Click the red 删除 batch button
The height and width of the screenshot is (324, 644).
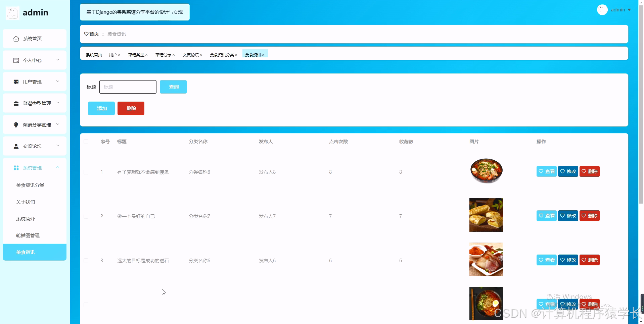pos(131,108)
